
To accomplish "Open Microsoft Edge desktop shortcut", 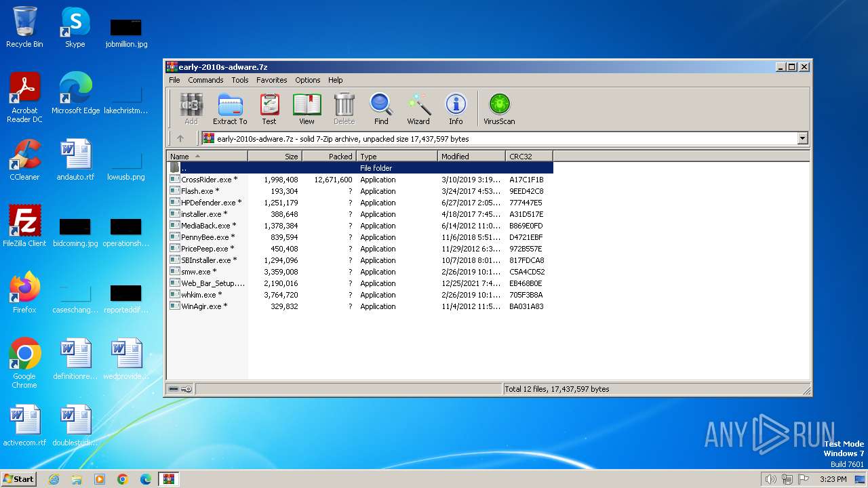I will [x=75, y=94].
